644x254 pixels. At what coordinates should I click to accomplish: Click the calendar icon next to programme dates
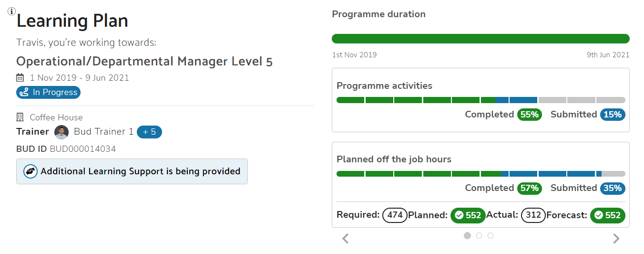click(x=20, y=77)
